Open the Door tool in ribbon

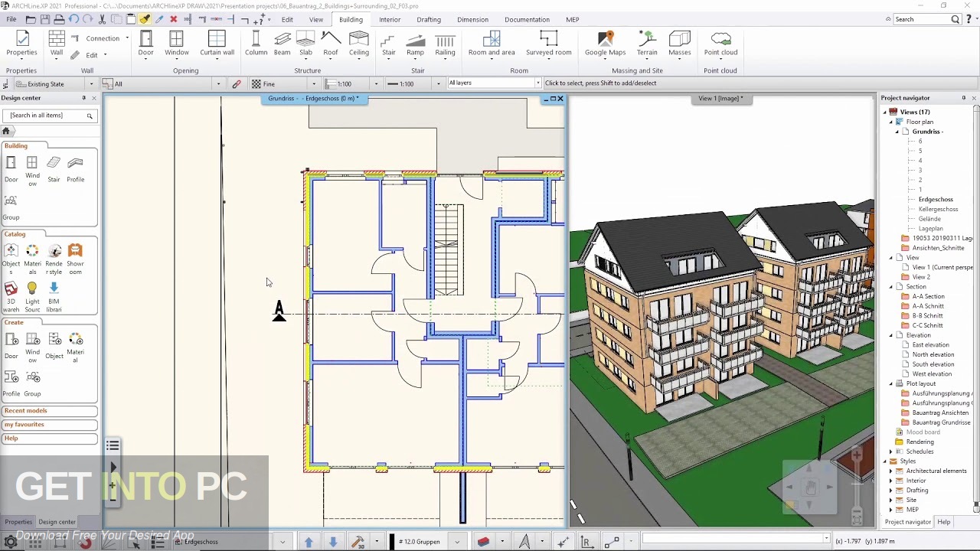pyautogui.click(x=145, y=44)
